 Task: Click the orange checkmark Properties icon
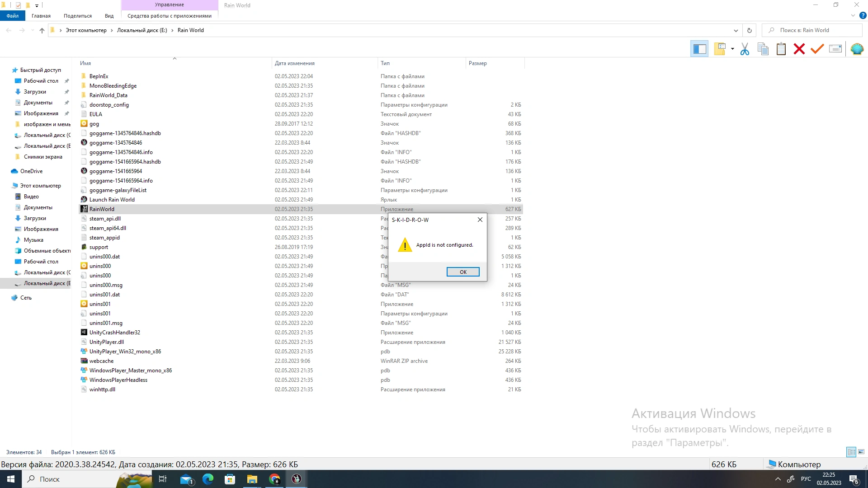point(817,49)
